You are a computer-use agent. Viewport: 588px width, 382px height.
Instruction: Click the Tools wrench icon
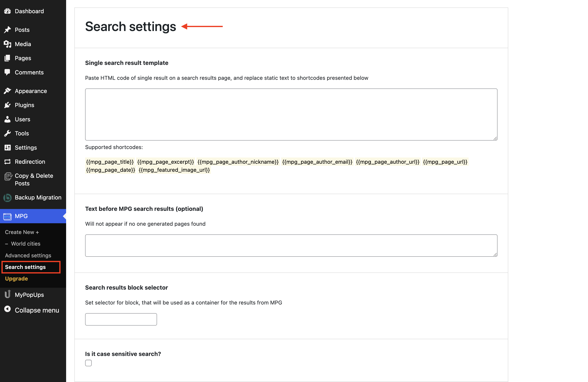click(7, 134)
